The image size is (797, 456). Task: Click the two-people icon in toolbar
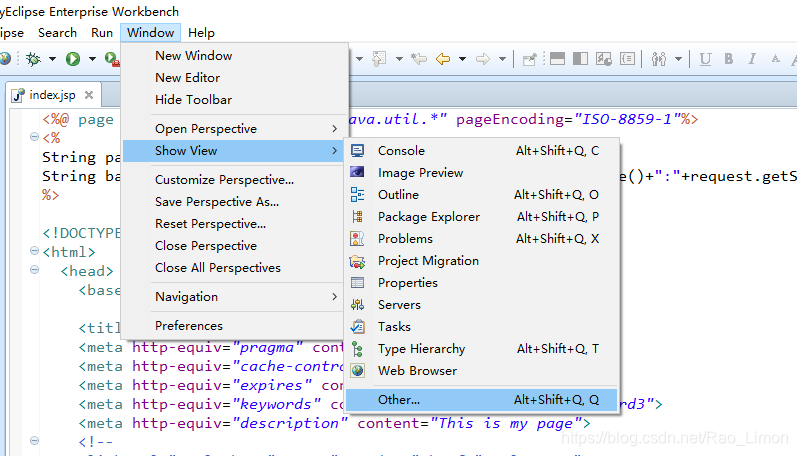[659, 59]
